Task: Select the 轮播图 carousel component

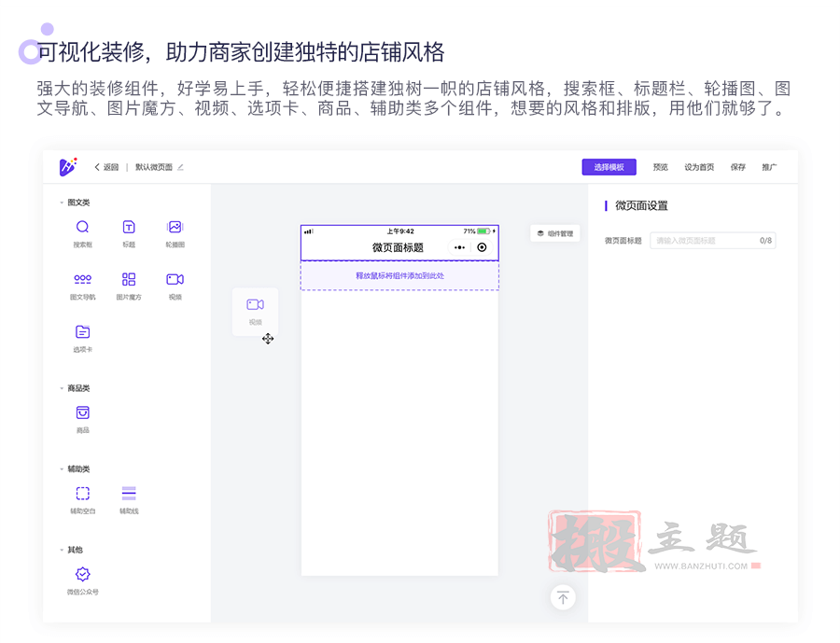Action: click(175, 233)
